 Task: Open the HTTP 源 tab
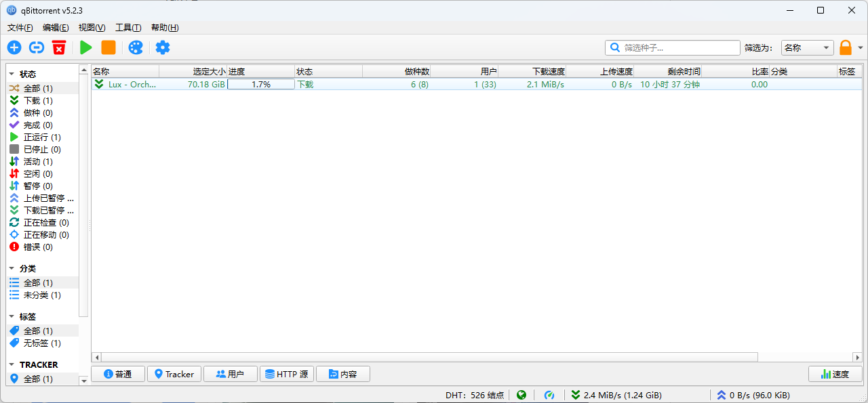[287, 374]
